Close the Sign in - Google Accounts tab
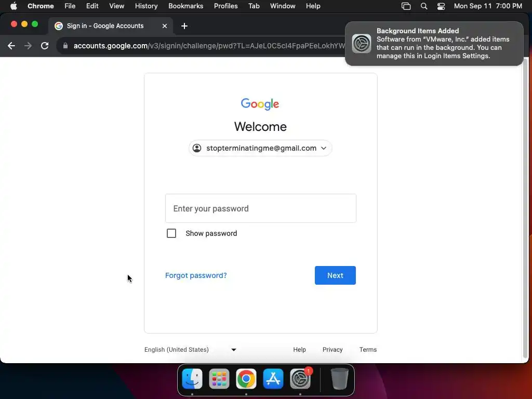The height and width of the screenshot is (399, 532). [165, 26]
